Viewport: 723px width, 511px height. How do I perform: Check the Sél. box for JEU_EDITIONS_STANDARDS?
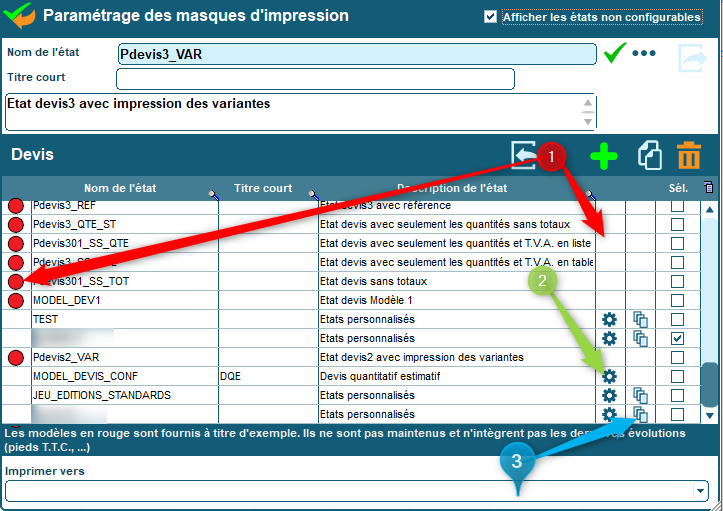tap(677, 395)
